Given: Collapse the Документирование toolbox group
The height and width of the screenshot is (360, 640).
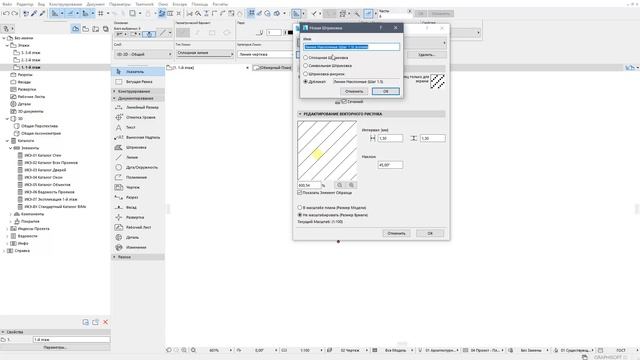Looking at the screenshot, I should [114, 98].
